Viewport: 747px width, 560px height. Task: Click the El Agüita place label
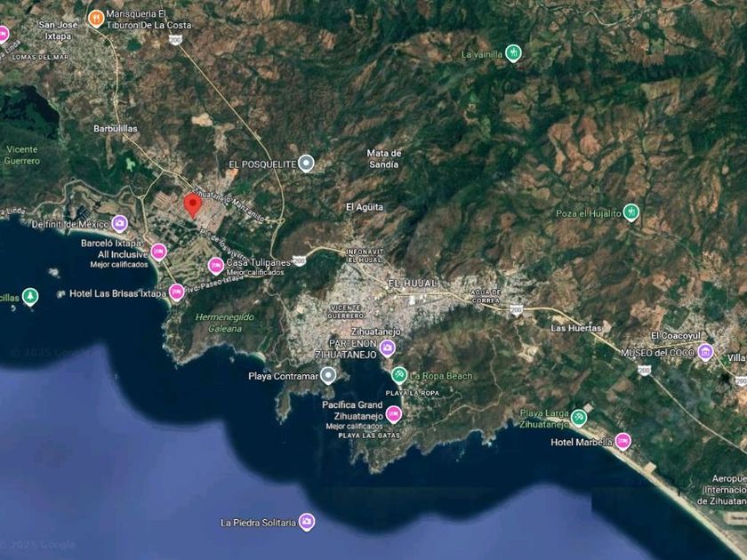[x=365, y=207]
